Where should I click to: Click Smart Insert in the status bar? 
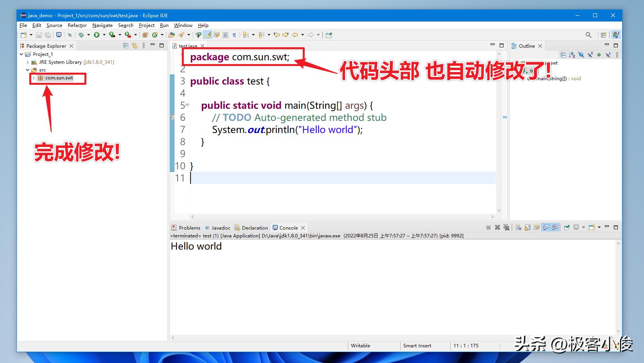tap(417, 346)
